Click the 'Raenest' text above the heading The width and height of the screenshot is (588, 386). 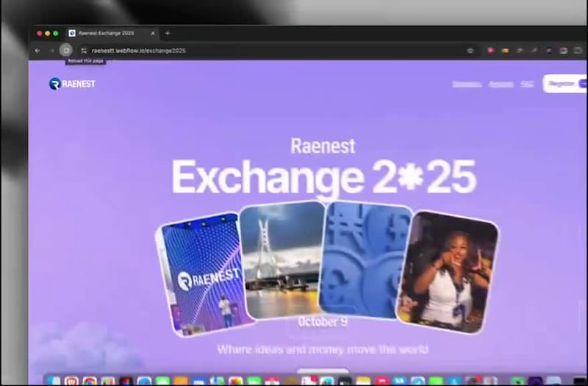[323, 146]
